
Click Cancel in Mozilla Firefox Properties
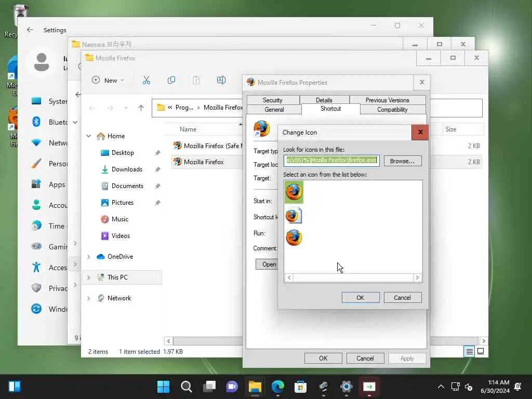pyautogui.click(x=365, y=358)
